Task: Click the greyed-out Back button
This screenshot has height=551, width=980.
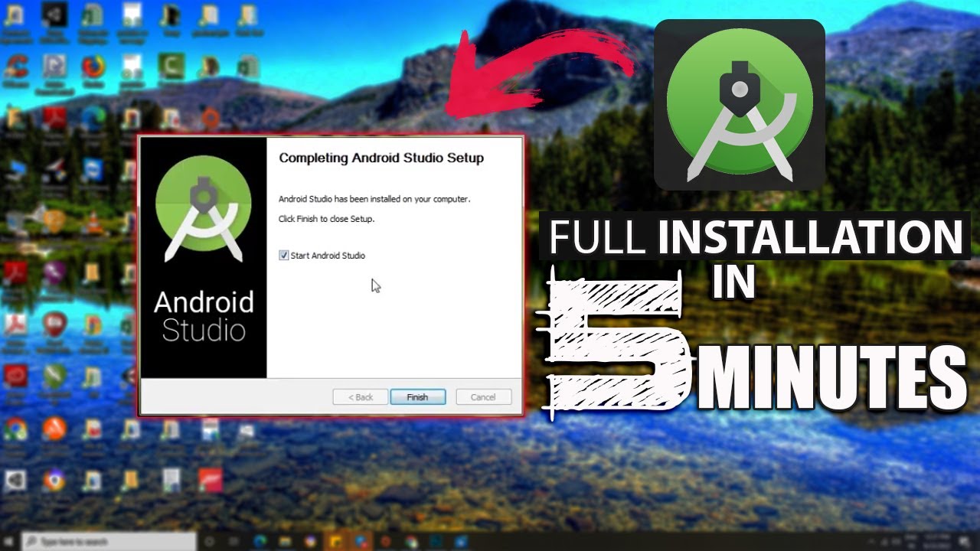Action: coord(361,397)
